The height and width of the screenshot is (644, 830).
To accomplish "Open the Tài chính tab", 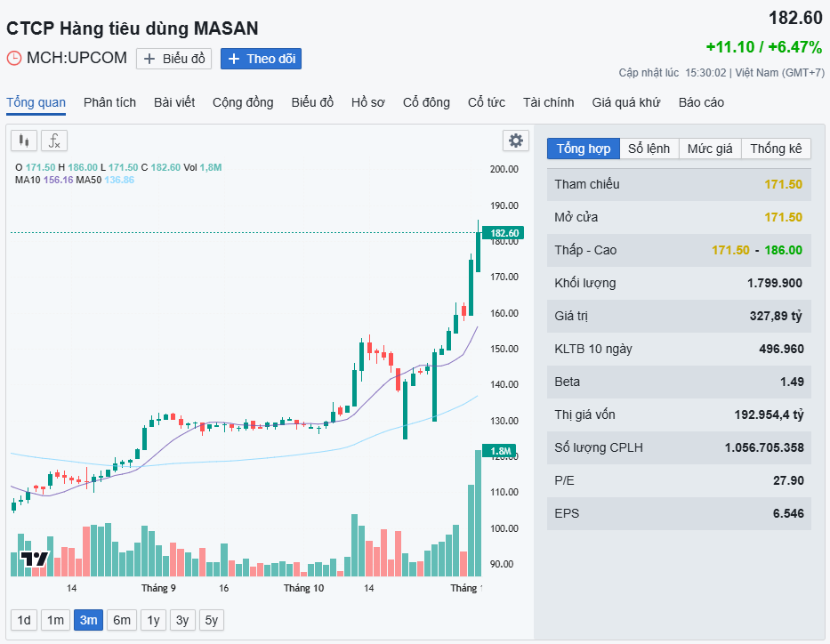I will pyautogui.click(x=549, y=102).
